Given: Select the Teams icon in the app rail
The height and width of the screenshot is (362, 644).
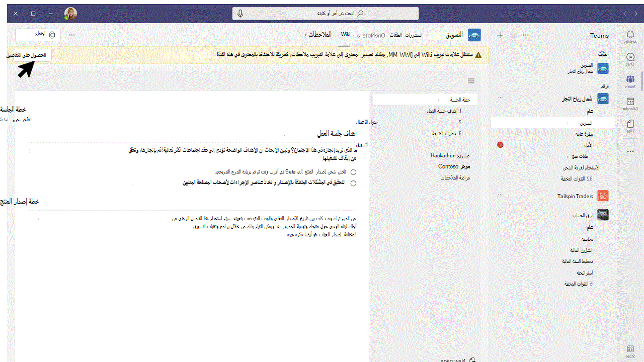Looking at the screenshot, I should tap(630, 80).
